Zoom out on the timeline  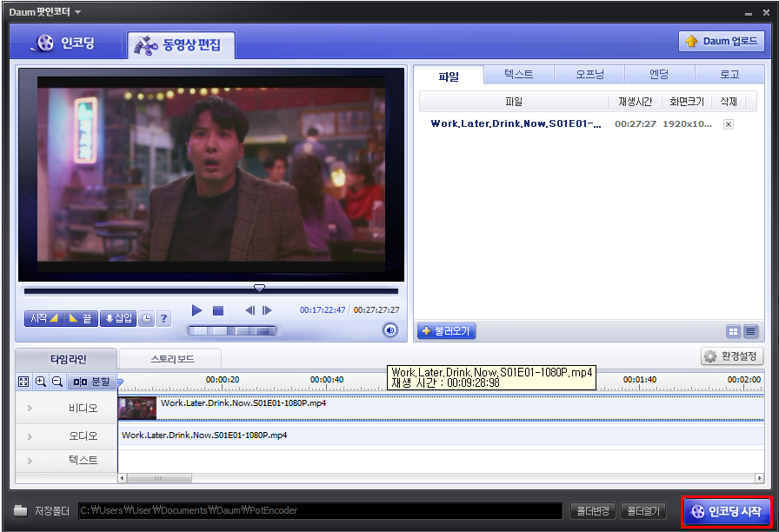(x=57, y=382)
